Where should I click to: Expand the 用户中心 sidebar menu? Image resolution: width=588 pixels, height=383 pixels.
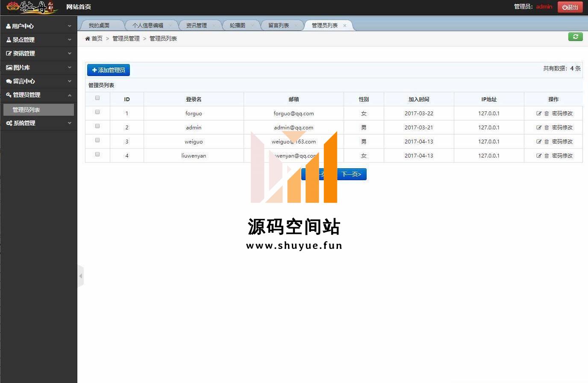click(x=38, y=26)
